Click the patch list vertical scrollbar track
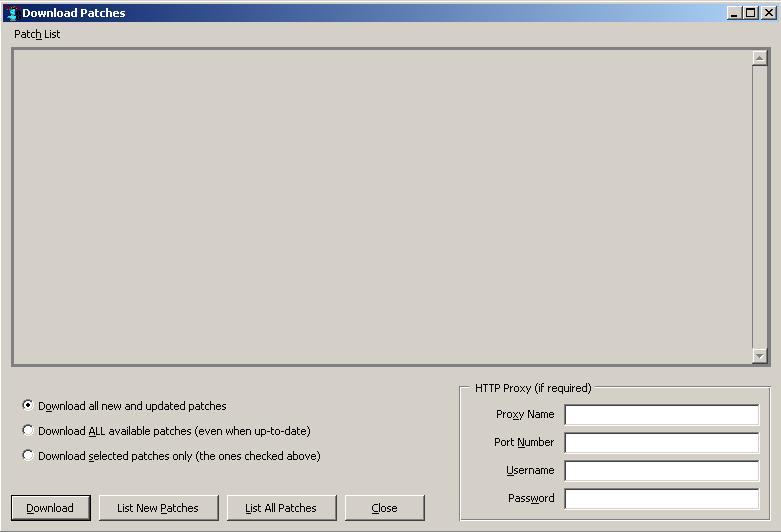 pos(759,200)
